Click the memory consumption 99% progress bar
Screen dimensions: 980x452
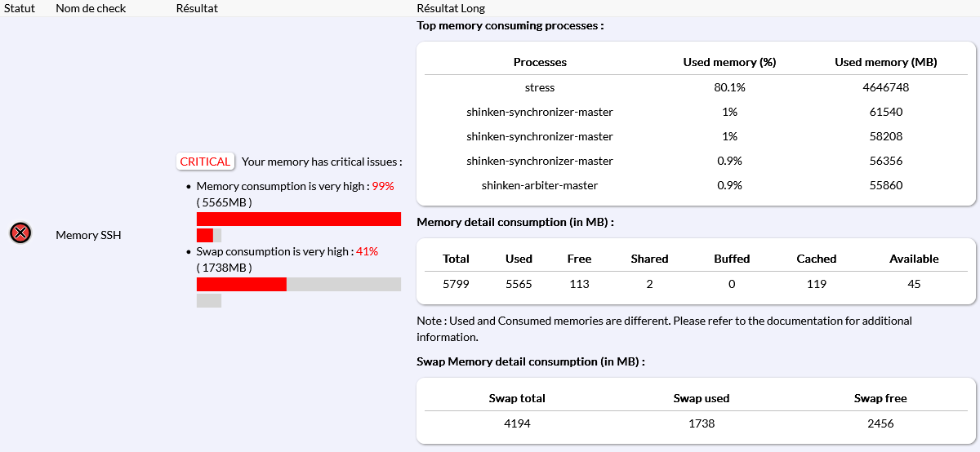298,219
